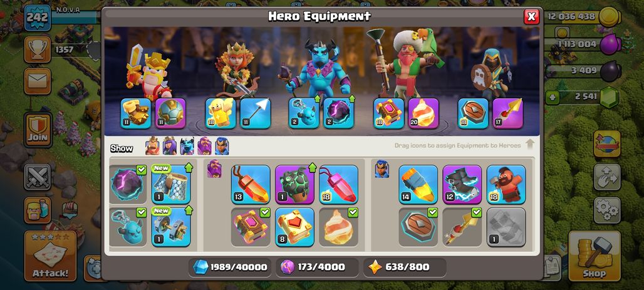Select the Rage Gem equipment level 18
The height and width of the screenshot is (290, 644).
338,184
